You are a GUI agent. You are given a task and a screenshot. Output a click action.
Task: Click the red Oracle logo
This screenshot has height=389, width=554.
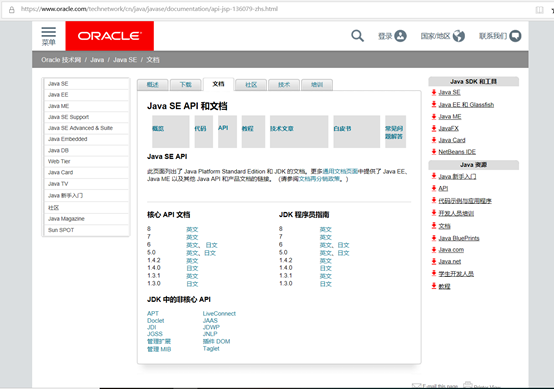pos(110,36)
